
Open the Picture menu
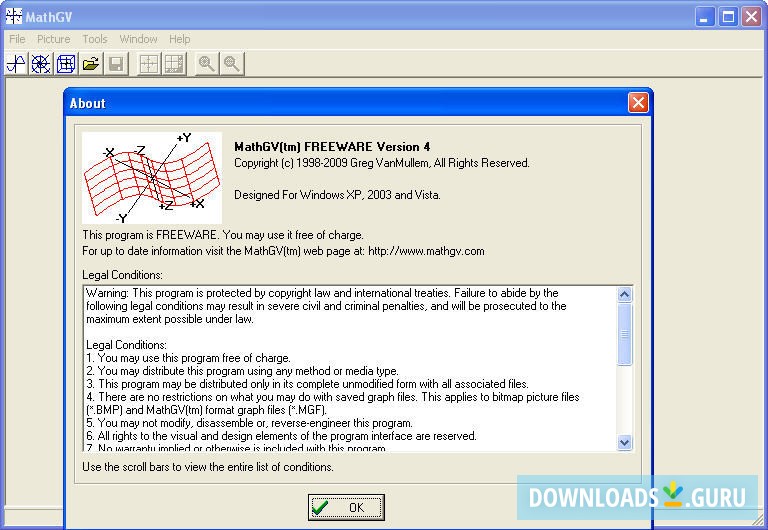tap(54, 39)
